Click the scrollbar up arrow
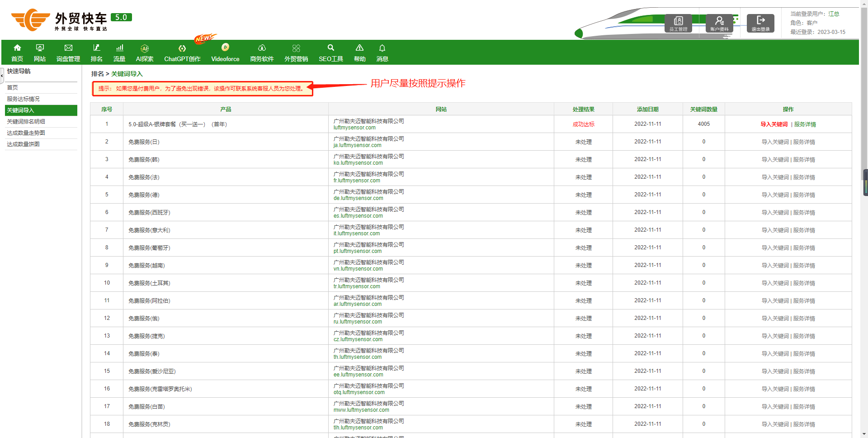The height and width of the screenshot is (438, 868). pyautogui.click(x=864, y=4)
